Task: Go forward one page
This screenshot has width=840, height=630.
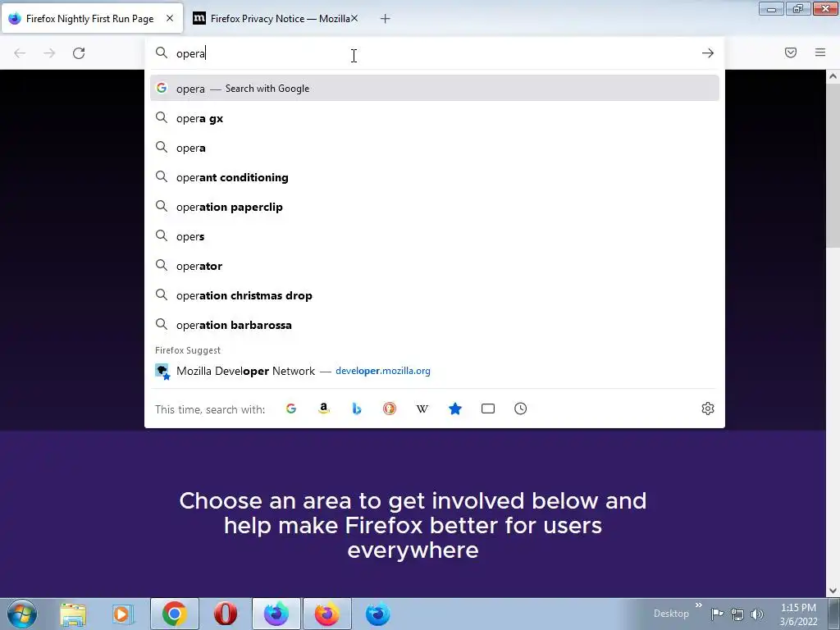Action: [x=49, y=53]
